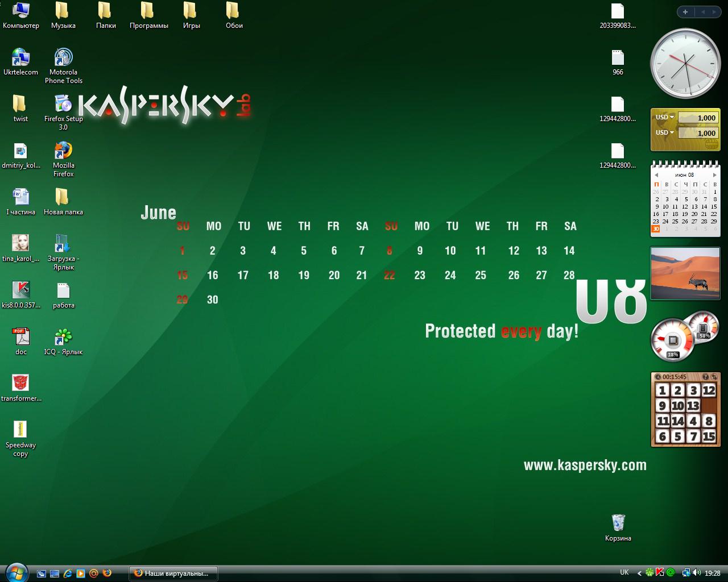Click the desert slideshow gadget picture
Screen dimensions: 728x582
(x=685, y=273)
